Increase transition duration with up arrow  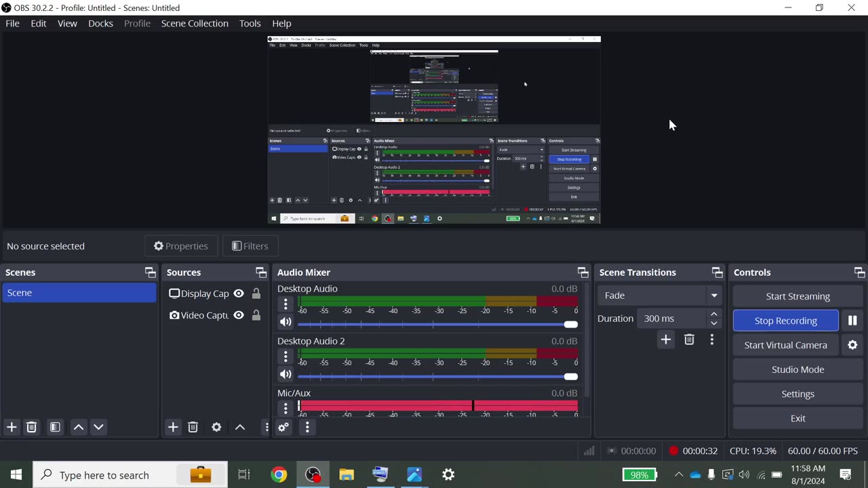713,314
